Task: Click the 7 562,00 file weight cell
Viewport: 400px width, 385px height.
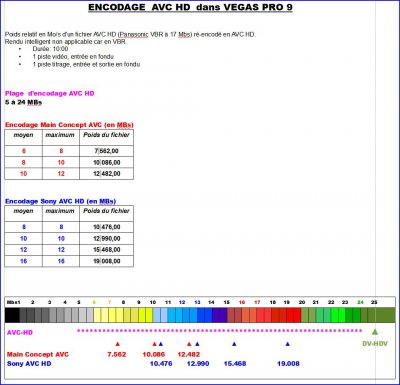Action: [106, 151]
